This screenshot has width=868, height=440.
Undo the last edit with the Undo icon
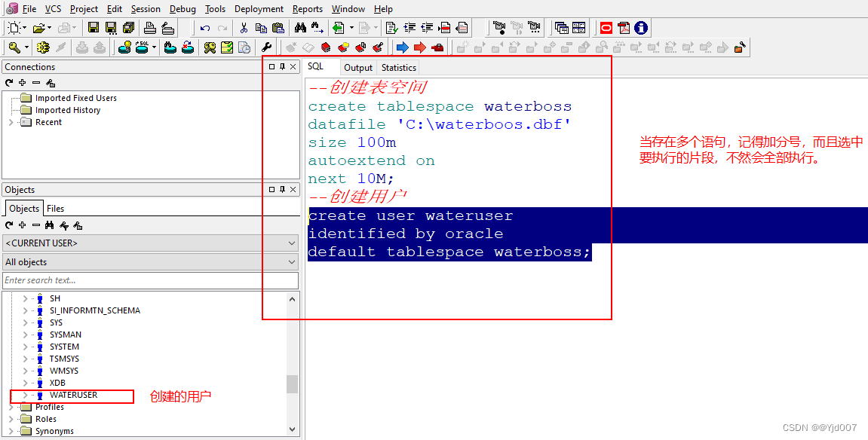tap(204, 27)
